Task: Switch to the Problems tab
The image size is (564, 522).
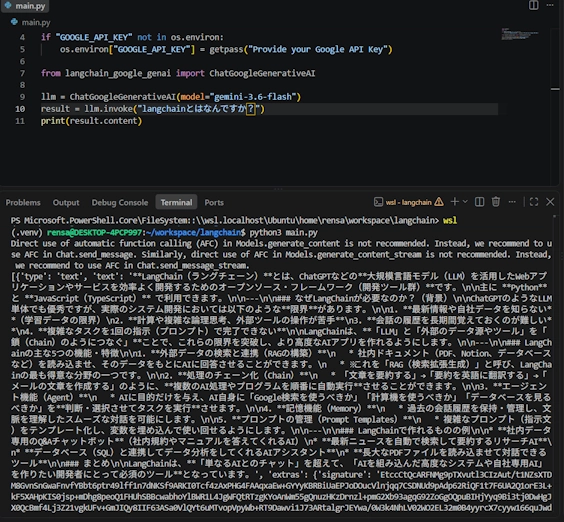Action: [x=23, y=203]
